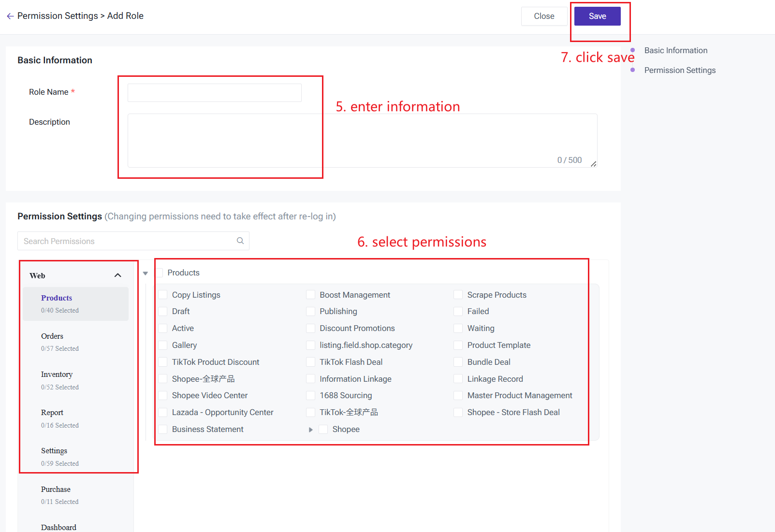Select all Products with the header checkbox

[x=159, y=273]
